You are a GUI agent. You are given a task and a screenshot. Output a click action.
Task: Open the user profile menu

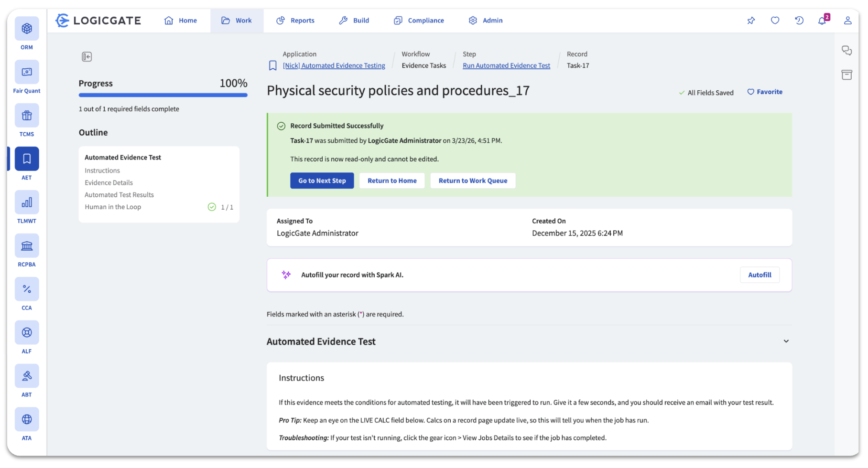(x=847, y=21)
